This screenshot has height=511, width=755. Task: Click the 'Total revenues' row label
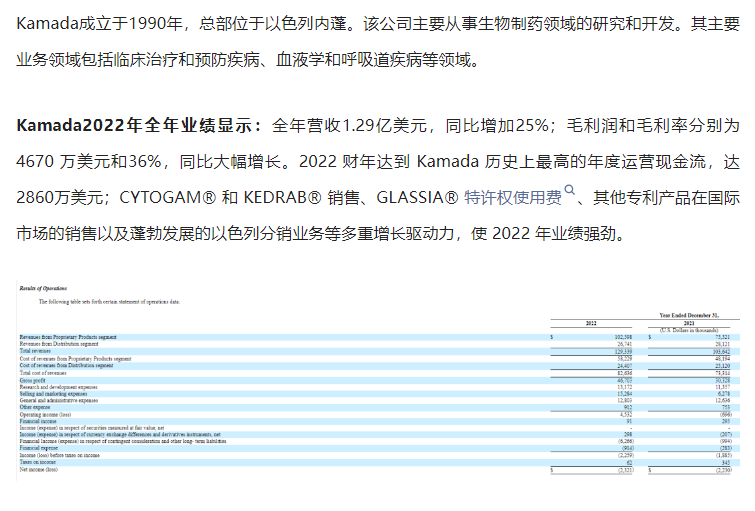point(39,350)
